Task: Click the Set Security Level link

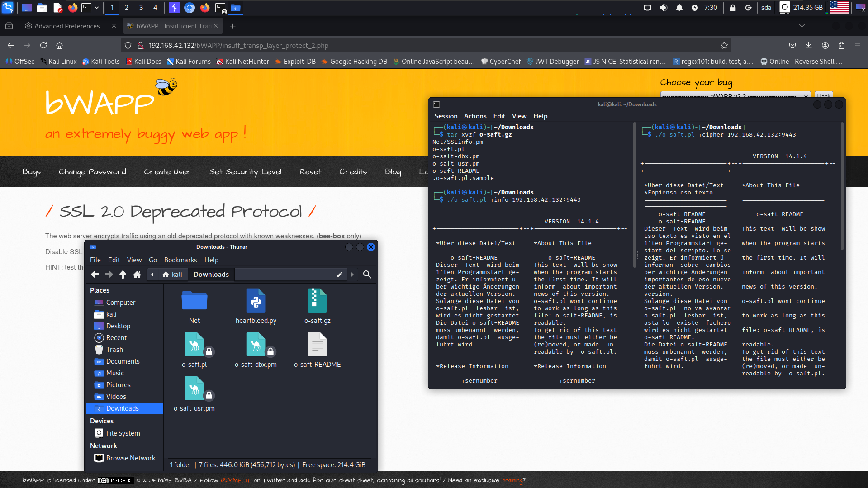Action: pos(245,172)
